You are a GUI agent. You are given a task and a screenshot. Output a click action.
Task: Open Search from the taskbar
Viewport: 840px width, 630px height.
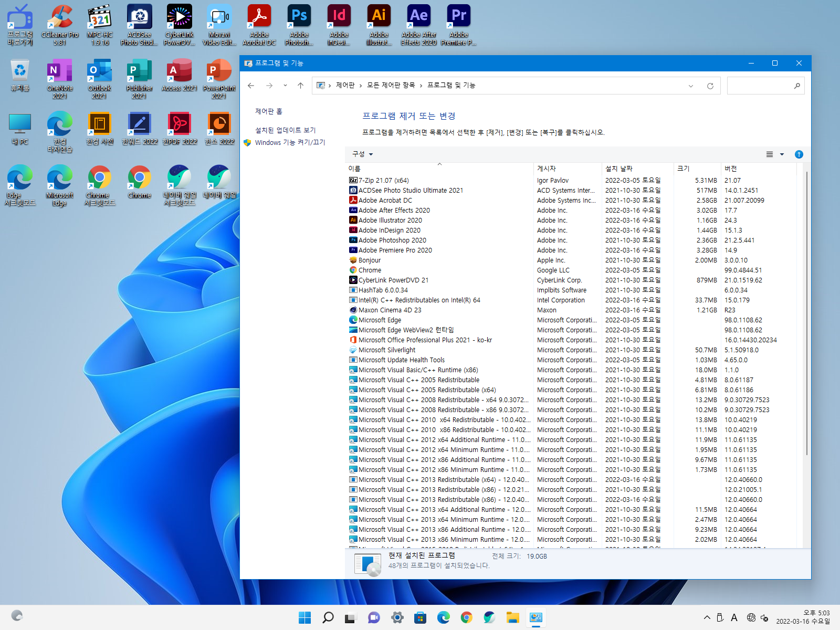[328, 617]
